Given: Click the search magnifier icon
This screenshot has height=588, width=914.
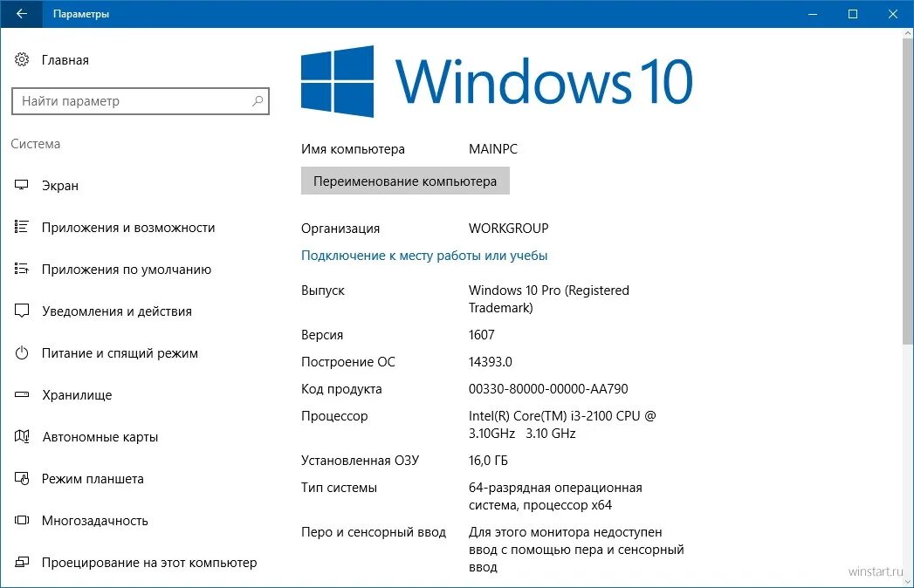Looking at the screenshot, I should tap(257, 101).
